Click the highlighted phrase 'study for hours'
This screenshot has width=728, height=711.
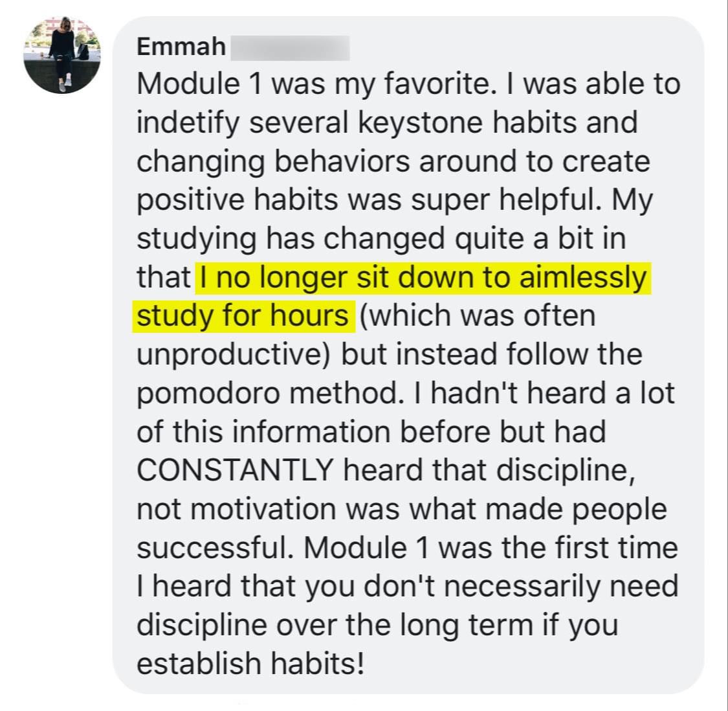coord(243,317)
